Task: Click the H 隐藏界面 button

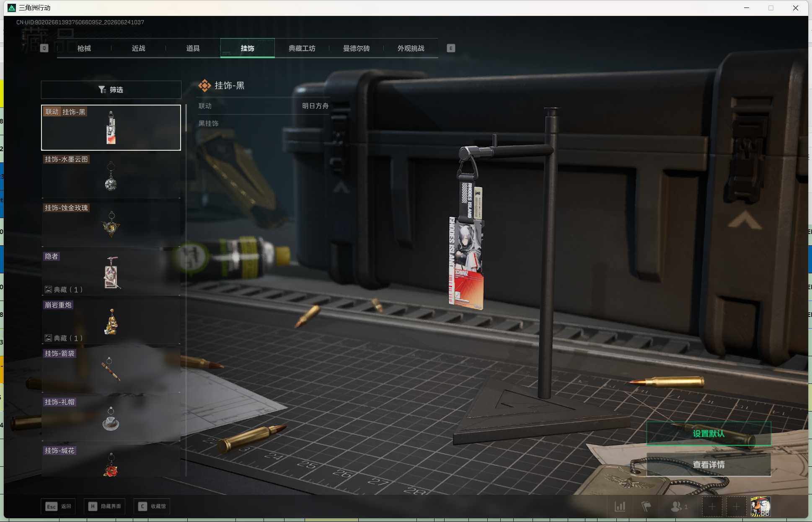Action: click(x=104, y=506)
